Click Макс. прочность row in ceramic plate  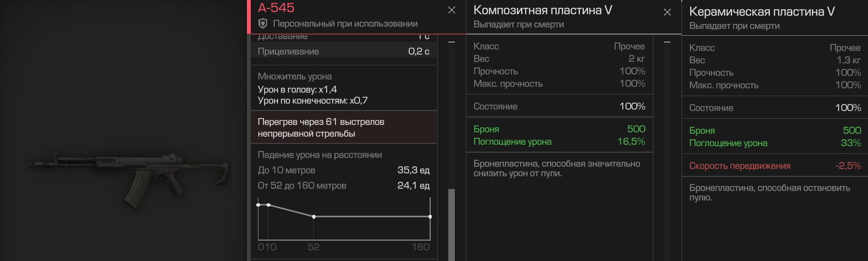click(x=775, y=86)
